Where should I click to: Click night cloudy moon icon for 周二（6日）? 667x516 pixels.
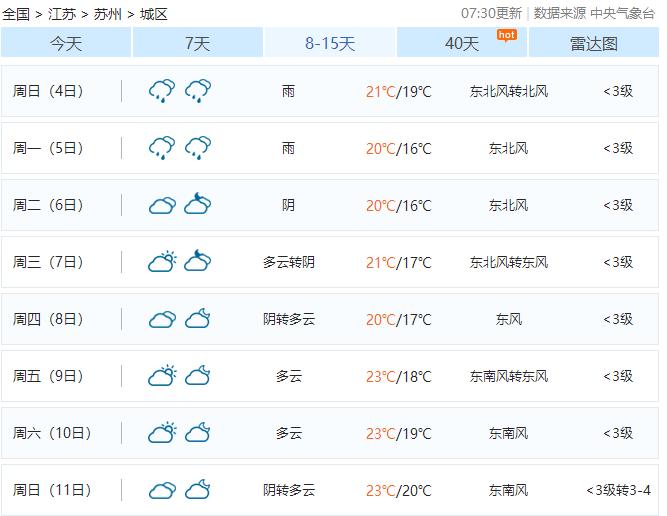pos(197,203)
